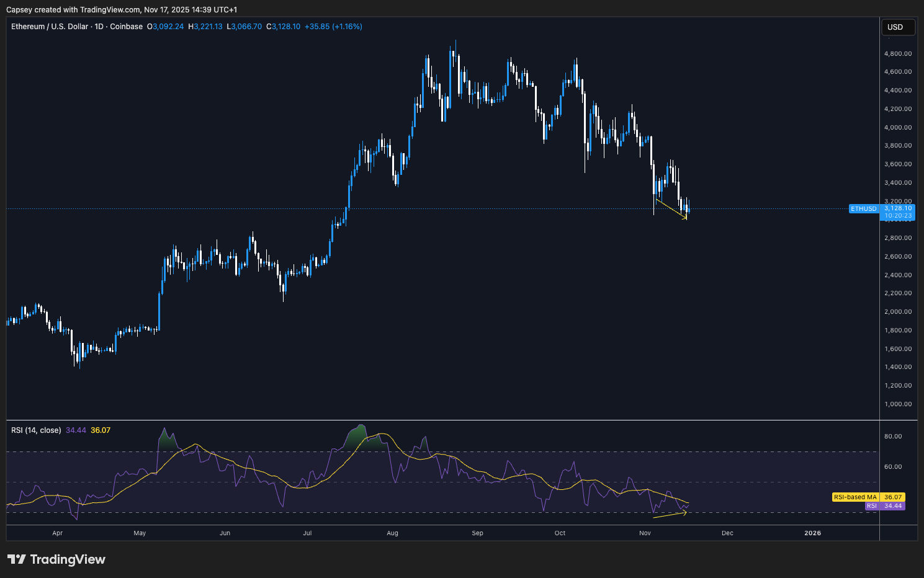
Task: Open the USD currency button top right
Action: pyautogui.click(x=898, y=27)
